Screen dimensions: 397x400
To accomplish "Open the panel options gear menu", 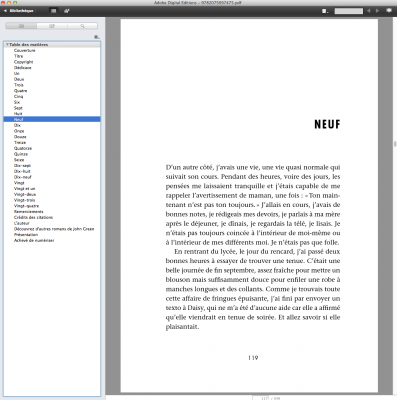I will pyautogui.click(x=96, y=37).
